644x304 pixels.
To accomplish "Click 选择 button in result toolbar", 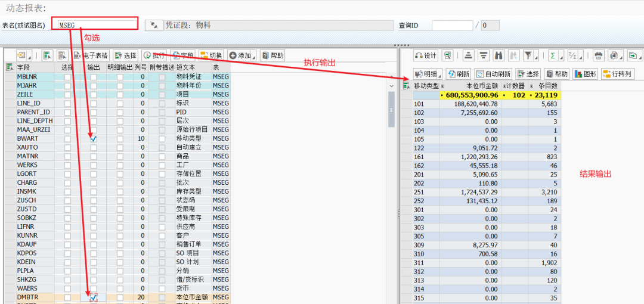I will (528, 74).
